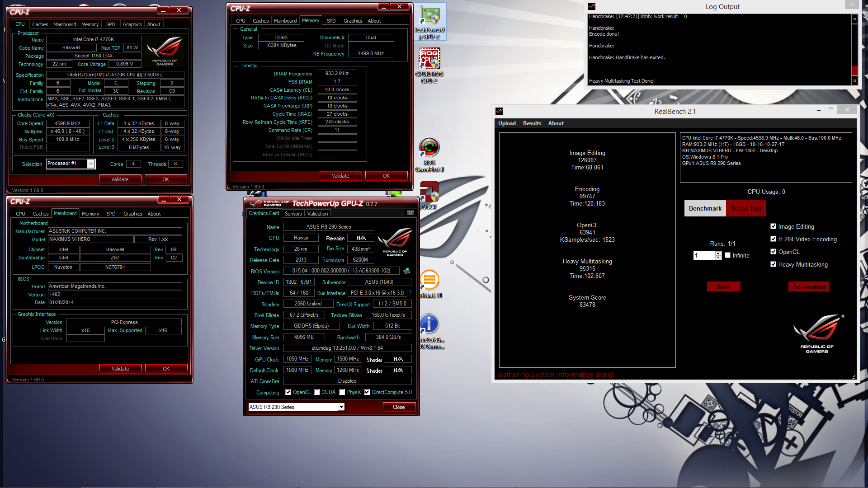Screen dimensions: 868x488
Task: Open Caches tab in CPU-Z CPU window
Action: [x=40, y=24]
